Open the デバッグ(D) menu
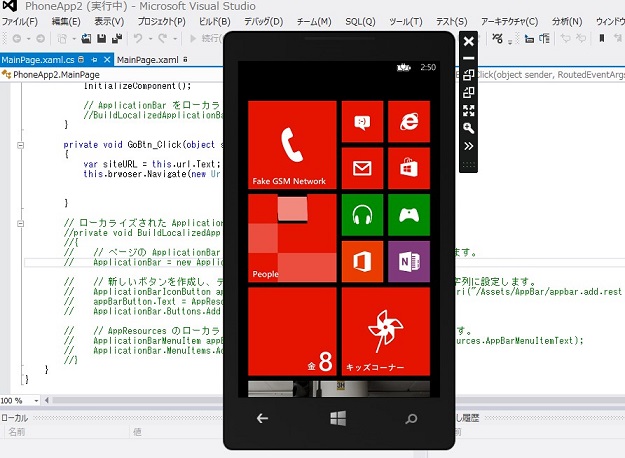Viewport: 625px width, 458px height. coord(263,22)
